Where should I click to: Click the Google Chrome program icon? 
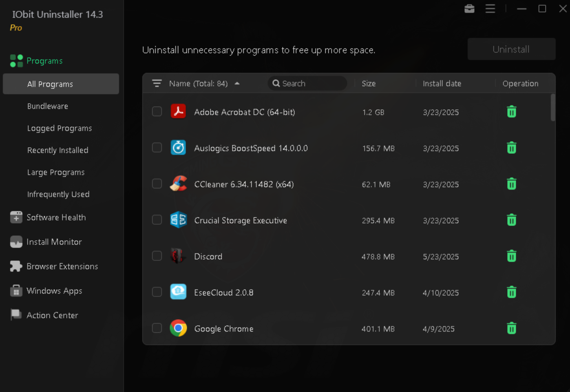tap(178, 328)
